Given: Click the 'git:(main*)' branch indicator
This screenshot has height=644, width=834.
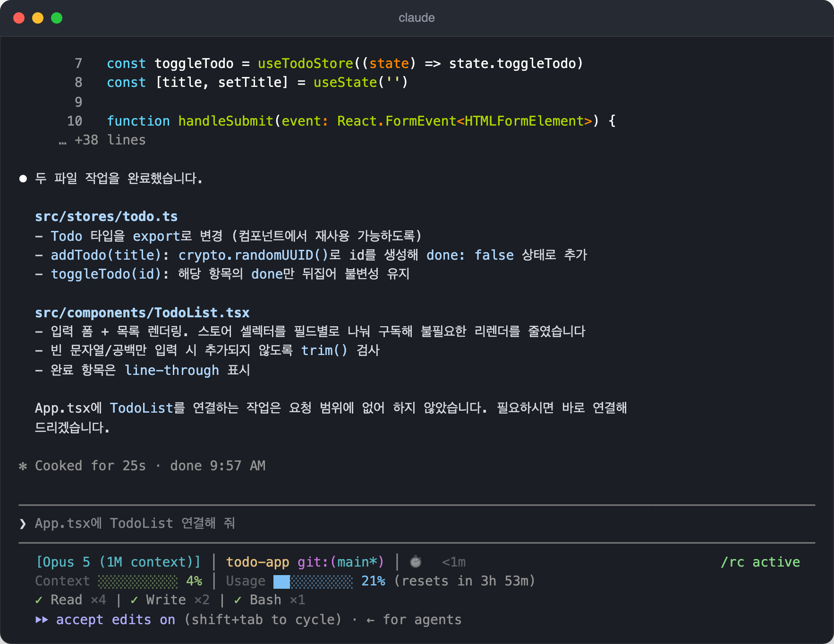Looking at the screenshot, I should pyautogui.click(x=341, y=562).
